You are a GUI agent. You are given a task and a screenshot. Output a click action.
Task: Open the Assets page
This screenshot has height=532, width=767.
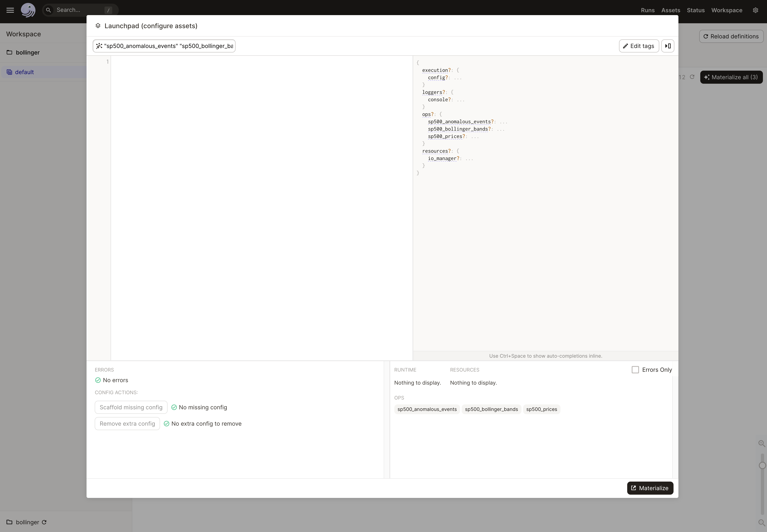(671, 10)
